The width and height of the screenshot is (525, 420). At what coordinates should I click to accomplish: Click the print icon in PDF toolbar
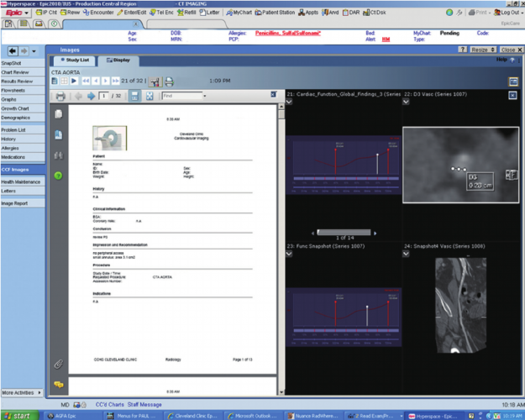pyautogui.click(x=60, y=97)
